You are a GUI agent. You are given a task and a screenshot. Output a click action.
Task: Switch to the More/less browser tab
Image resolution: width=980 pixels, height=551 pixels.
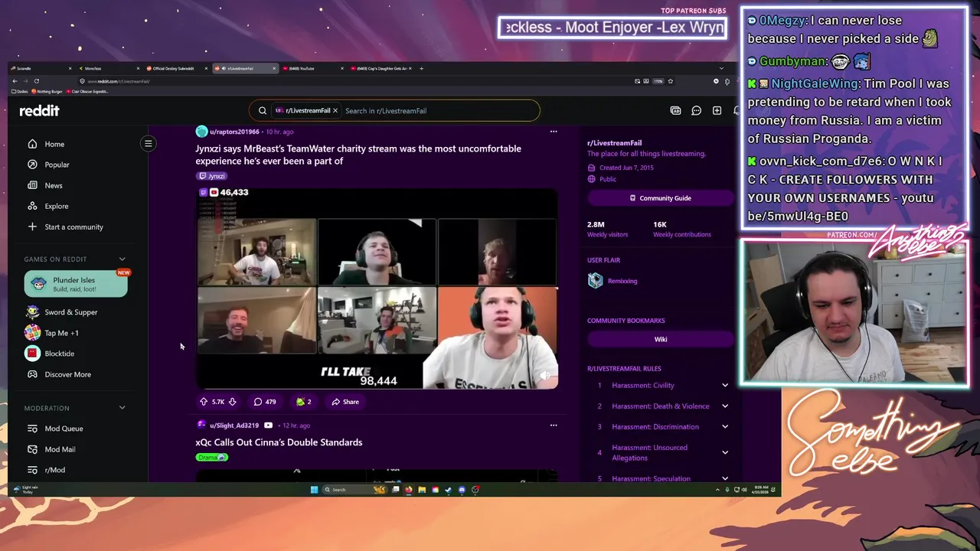click(x=109, y=68)
